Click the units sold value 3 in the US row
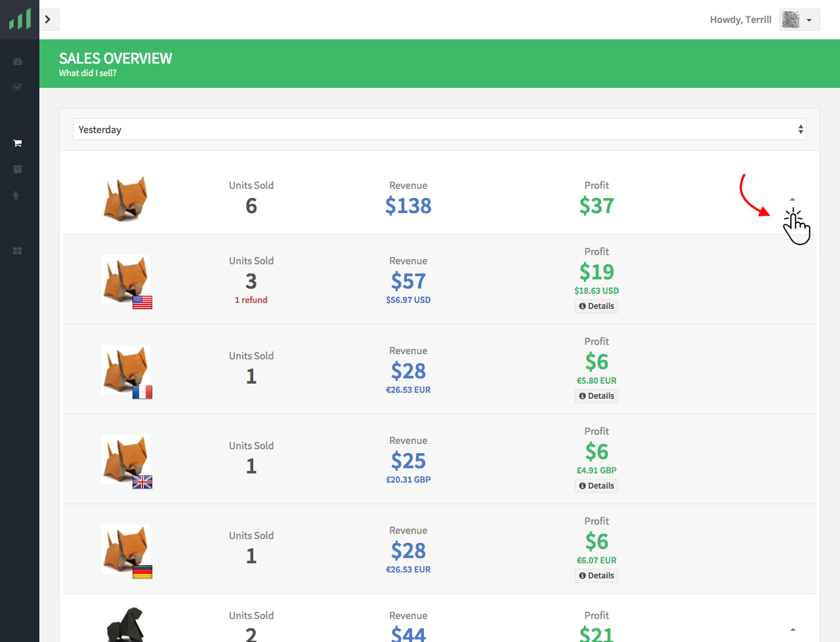Viewport: 840px width, 642px height. [x=251, y=281]
